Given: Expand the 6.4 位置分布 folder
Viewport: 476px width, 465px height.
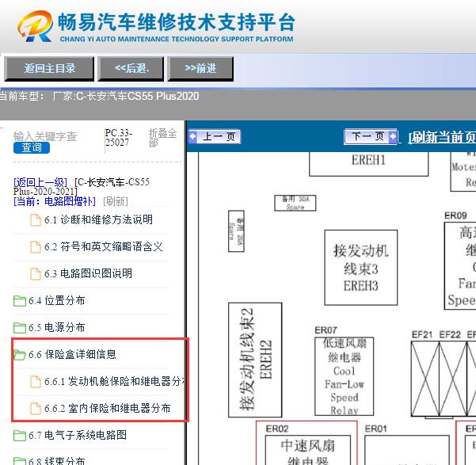Looking at the screenshot, I should pyautogui.click(x=57, y=301).
